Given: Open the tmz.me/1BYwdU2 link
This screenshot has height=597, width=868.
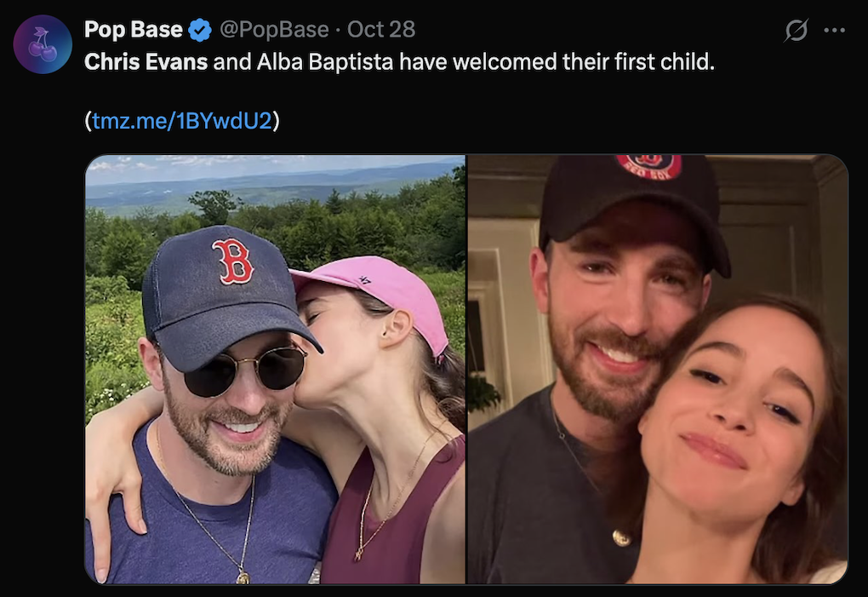Looking at the screenshot, I should pyautogui.click(x=182, y=120).
